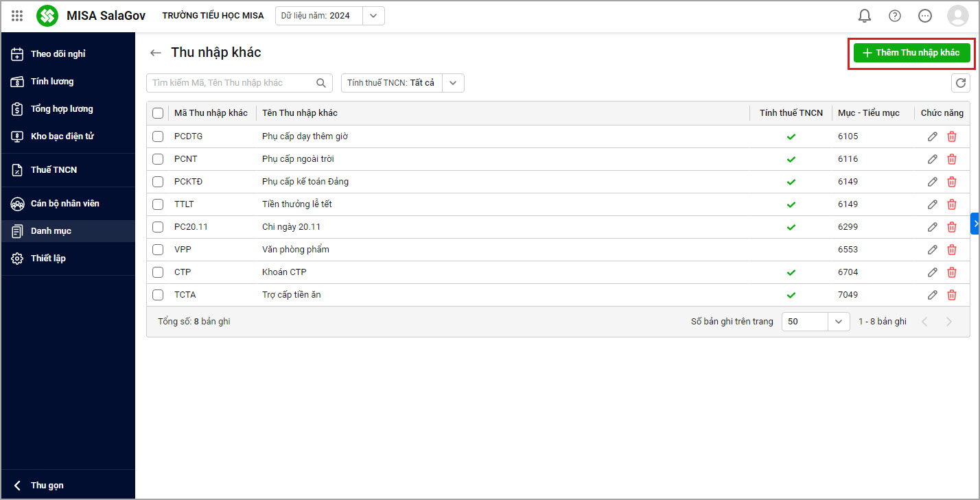Viewport: 980px width, 500px height.
Task: Delete the PCNT row
Action: pyautogui.click(x=952, y=159)
